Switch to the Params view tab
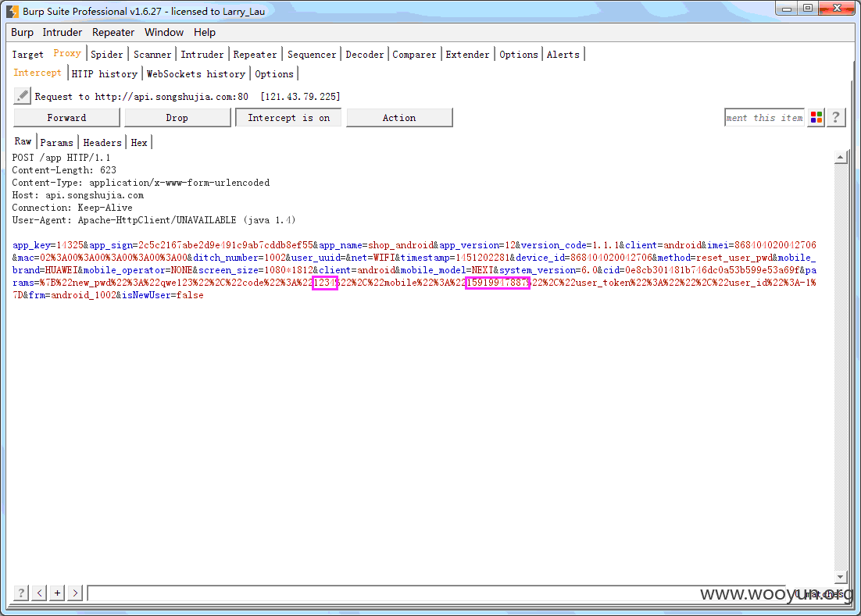Image resolution: width=861 pixels, height=616 pixels. [x=56, y=143]
